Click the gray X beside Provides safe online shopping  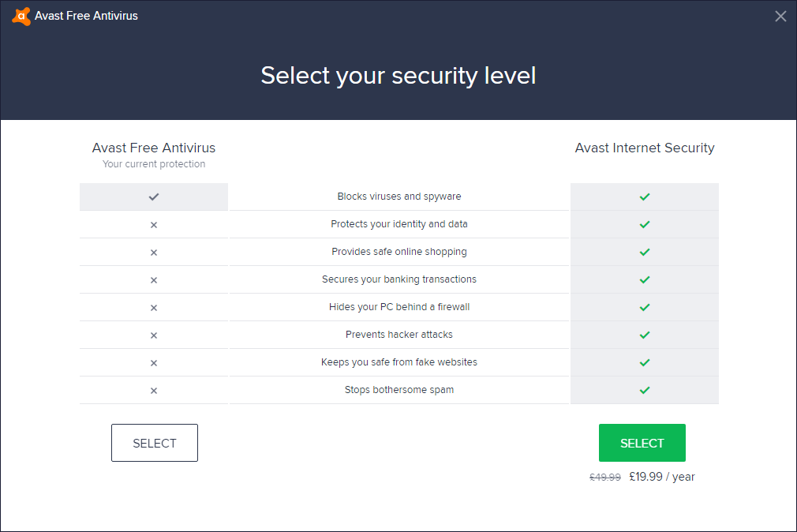154,253
